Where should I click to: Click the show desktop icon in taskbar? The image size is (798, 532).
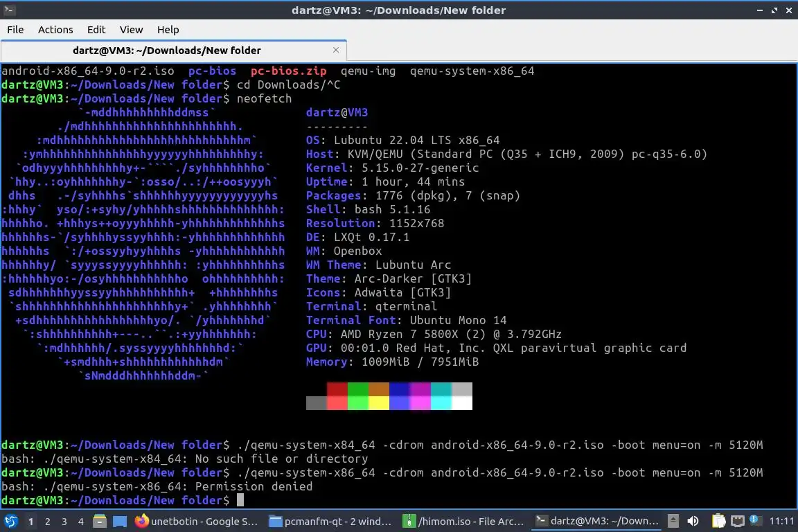pyautogui.click(x=120, y=521)
